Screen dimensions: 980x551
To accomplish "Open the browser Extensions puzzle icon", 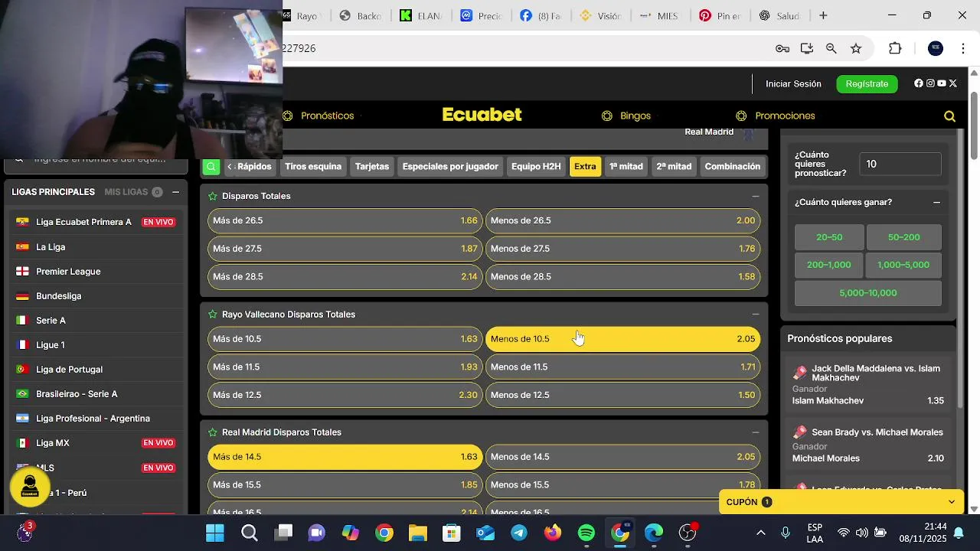I will pyautogui.click(x=895, y=48).
